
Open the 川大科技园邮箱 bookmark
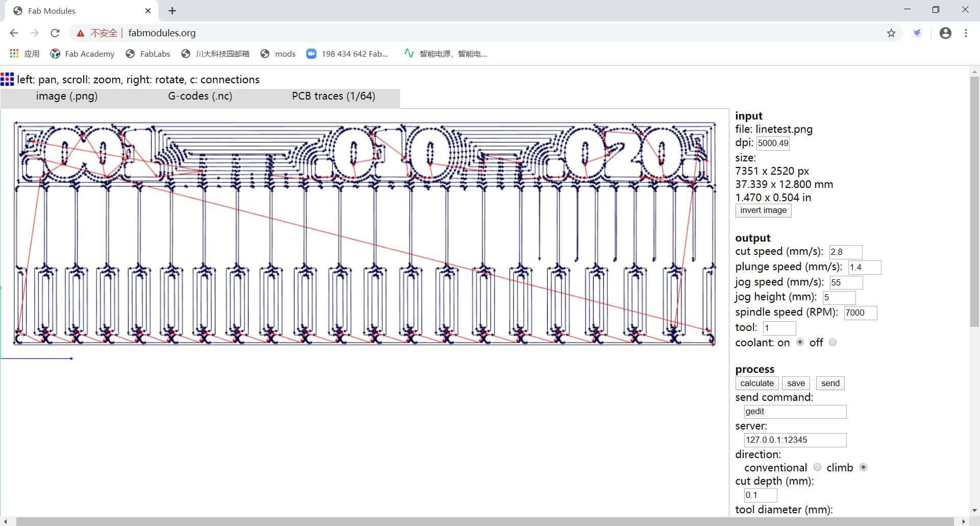pyautogui.click(x=215, y=54)
